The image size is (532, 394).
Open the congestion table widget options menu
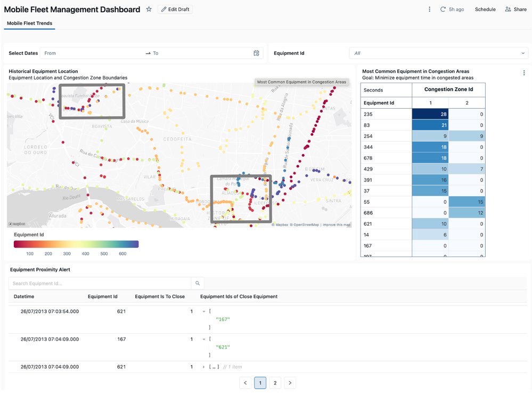(523, 73)
